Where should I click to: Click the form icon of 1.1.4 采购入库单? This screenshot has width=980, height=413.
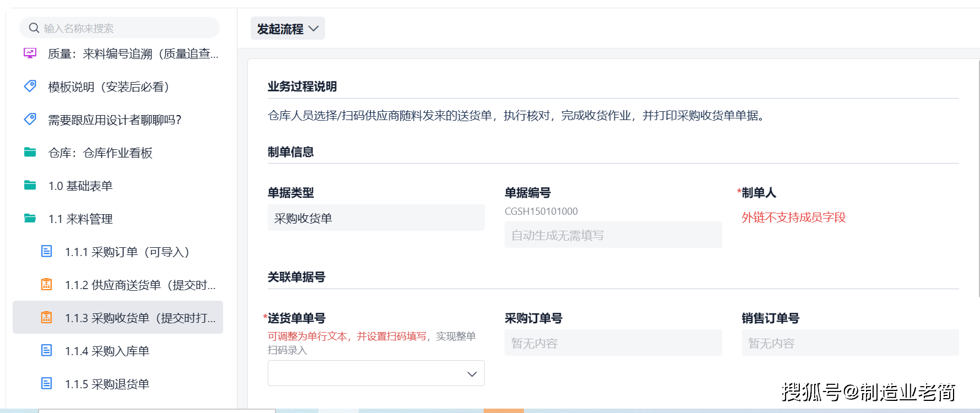[47, 351]
